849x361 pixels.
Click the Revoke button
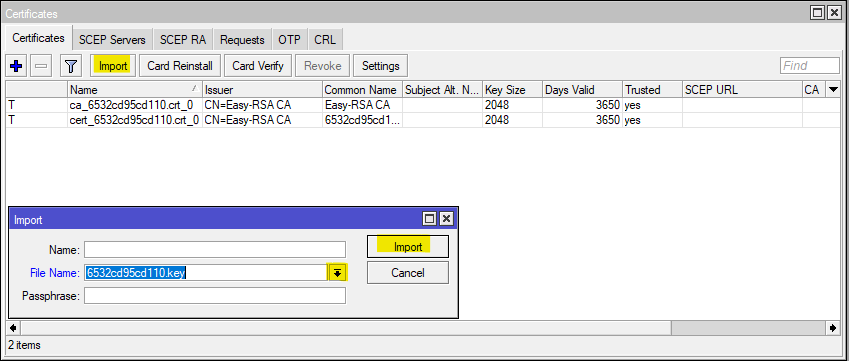tap(323, 65)
